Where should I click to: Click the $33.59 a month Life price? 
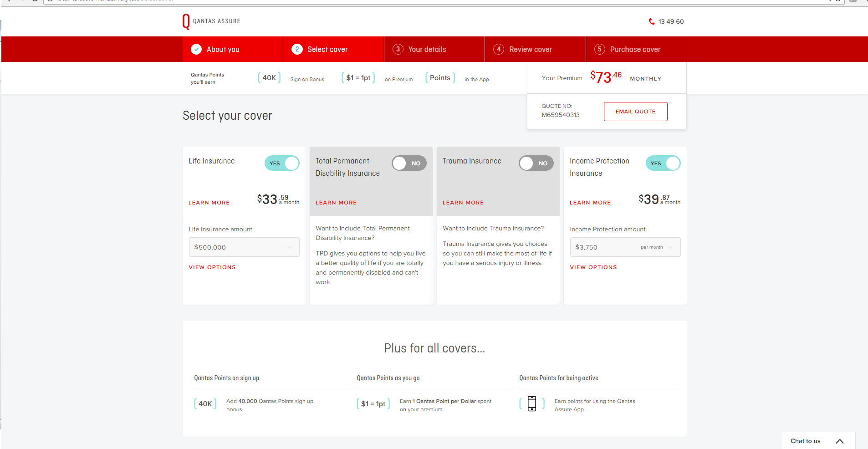click(278, 199)
